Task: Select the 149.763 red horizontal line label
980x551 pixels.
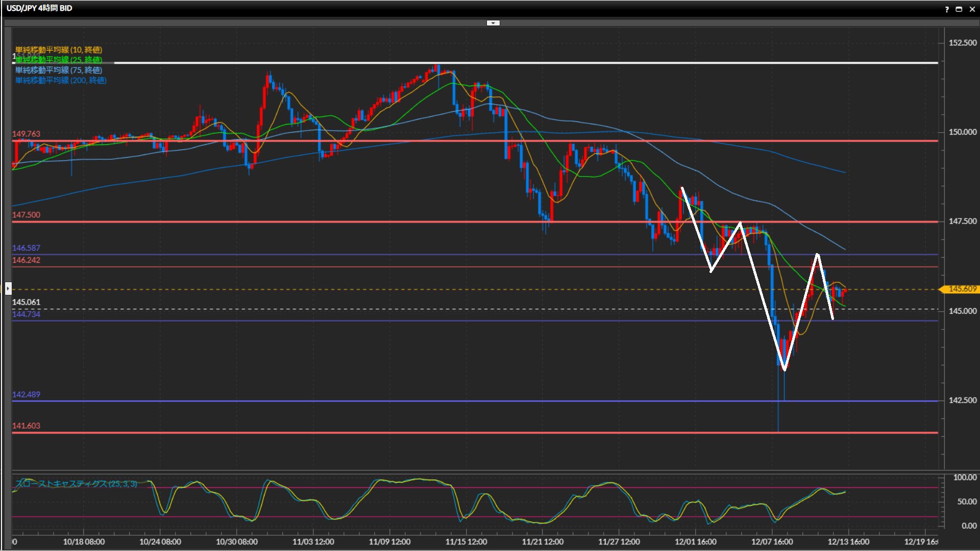Action: (x=26, y=134)
